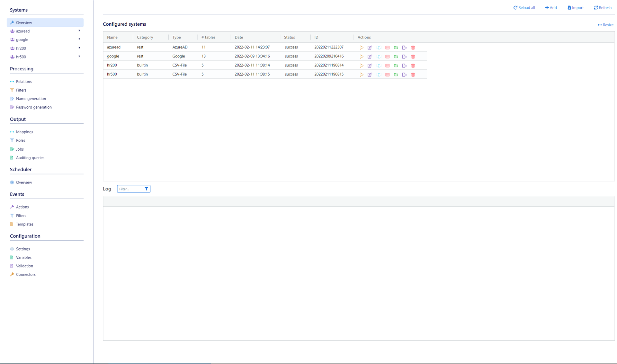Click the Import button at top

(575, 8)
